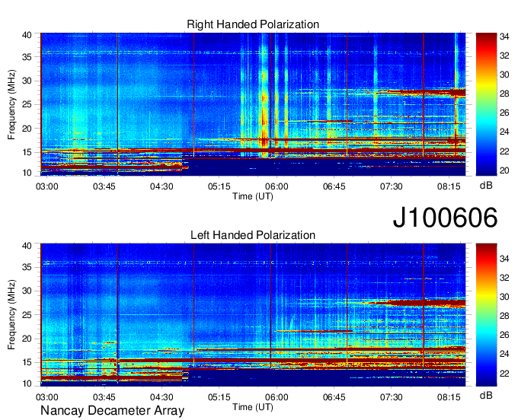Click 30 MHz tick of Right Handed plot
The width and height of the screenshot is (518, 420).
click(x=27, y=81)
